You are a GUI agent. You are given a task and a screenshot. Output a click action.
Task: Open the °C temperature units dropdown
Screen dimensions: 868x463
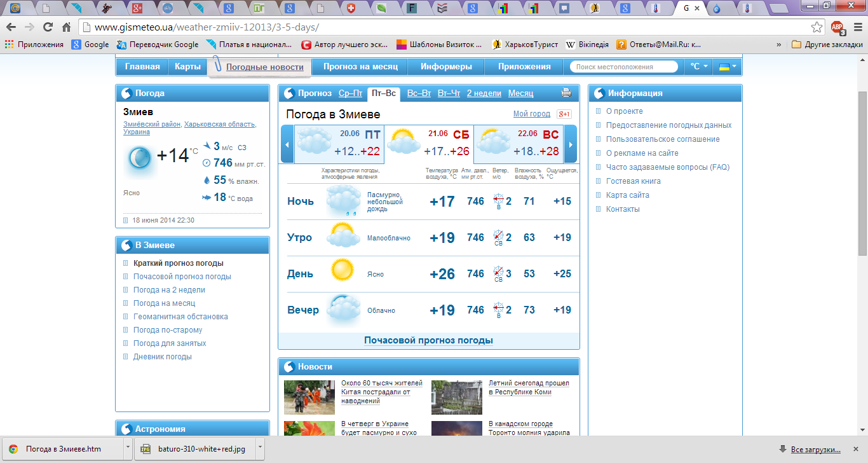pos(698,67)
